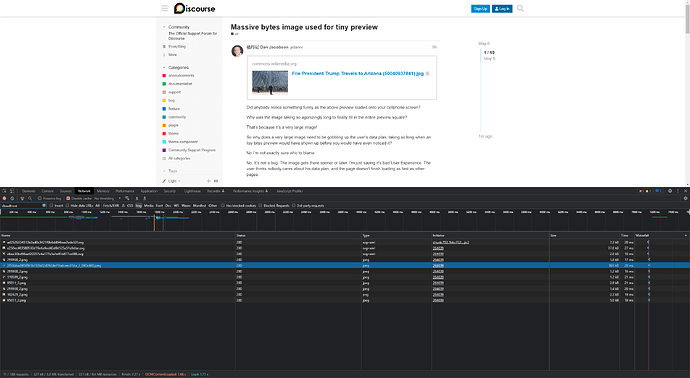Enable Blocked Requests checkbox
This screenshot has height=378, width=690.
(261, 206)
